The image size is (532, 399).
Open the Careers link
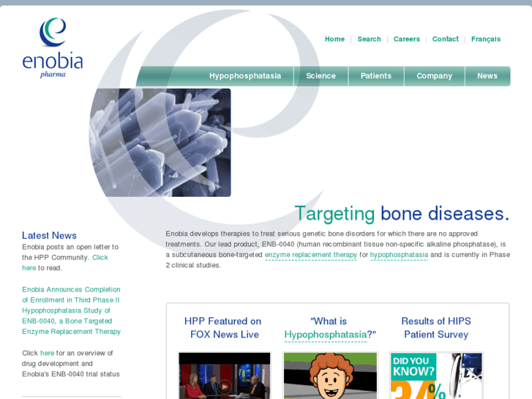406,39
